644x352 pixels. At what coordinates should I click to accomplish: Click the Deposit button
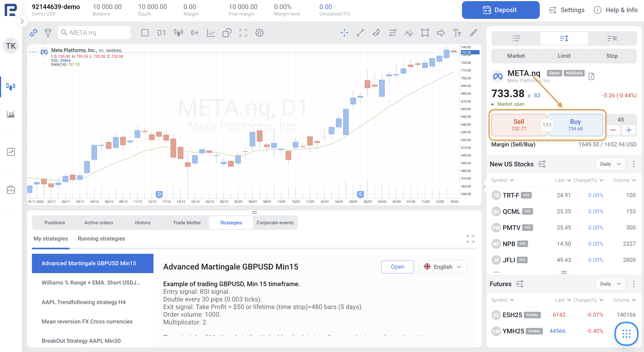[500, 10]
